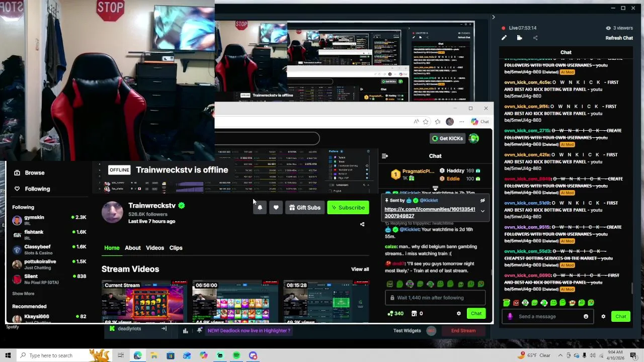Open channel points showing 340
644x362 pixels.
[x=395, y=313]
